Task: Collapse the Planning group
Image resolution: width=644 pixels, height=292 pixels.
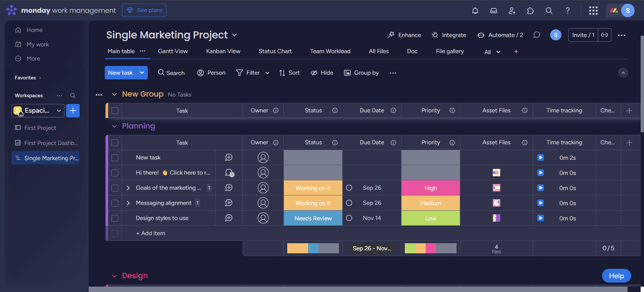Action: tap(115, 126)
